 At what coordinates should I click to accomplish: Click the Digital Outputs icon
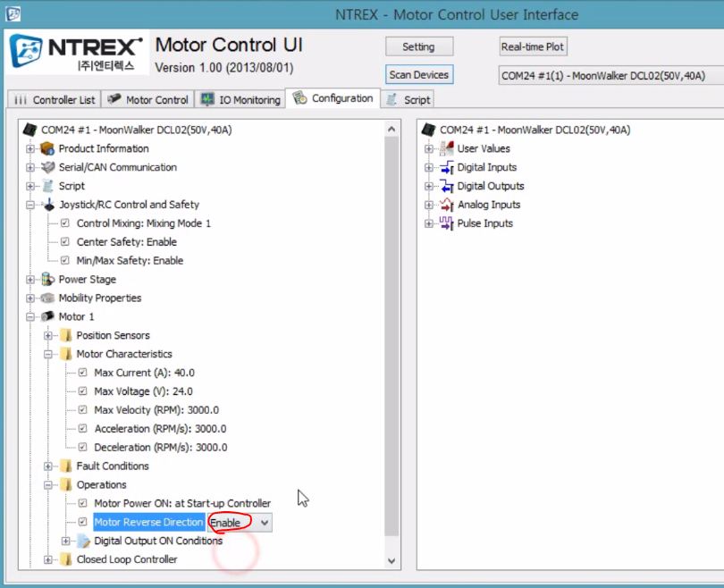click(x=447, y=186)
